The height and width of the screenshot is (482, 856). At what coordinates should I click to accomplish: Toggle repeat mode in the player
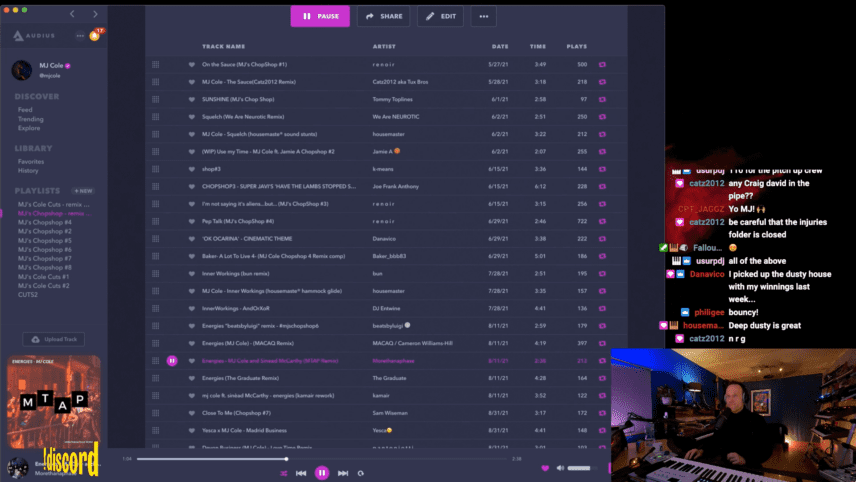[361, 473]
